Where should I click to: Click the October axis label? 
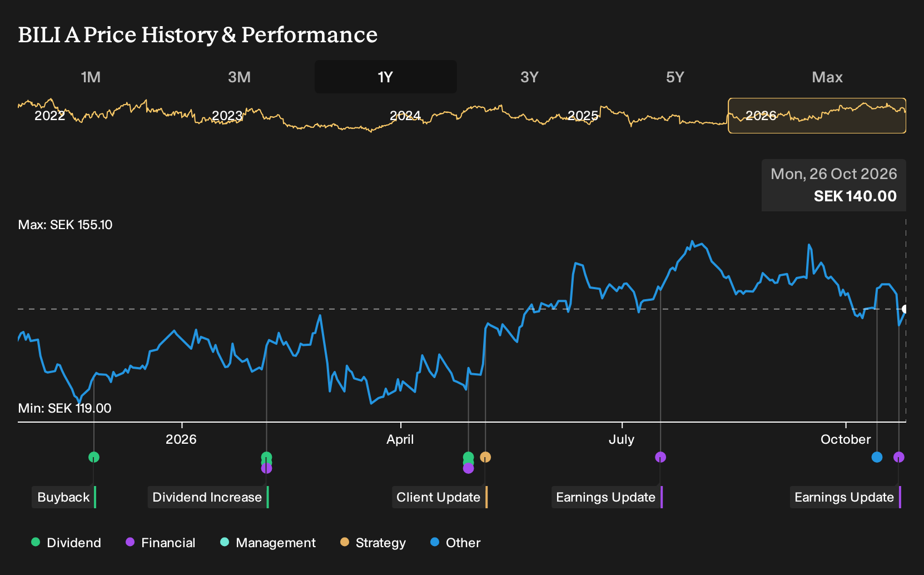[846, 439]
